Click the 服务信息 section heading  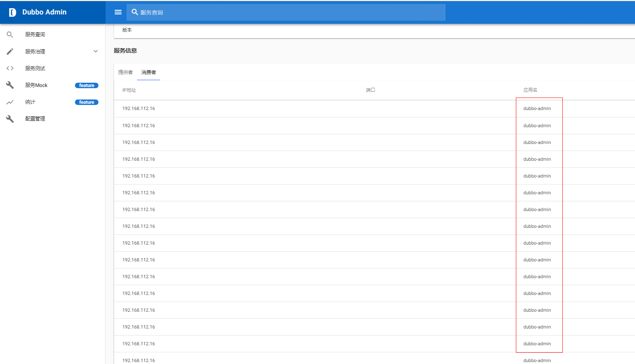pyautogui.click(x=125, y=51)
